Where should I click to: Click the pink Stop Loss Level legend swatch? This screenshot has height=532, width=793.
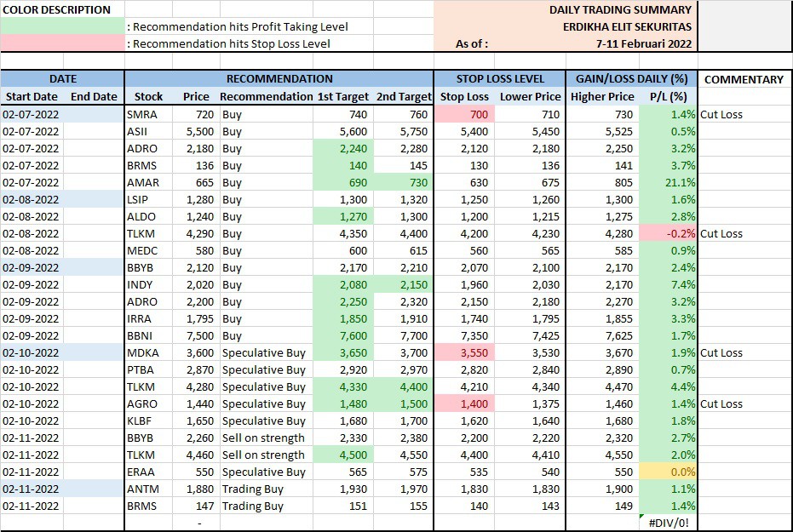coord(62,43)
